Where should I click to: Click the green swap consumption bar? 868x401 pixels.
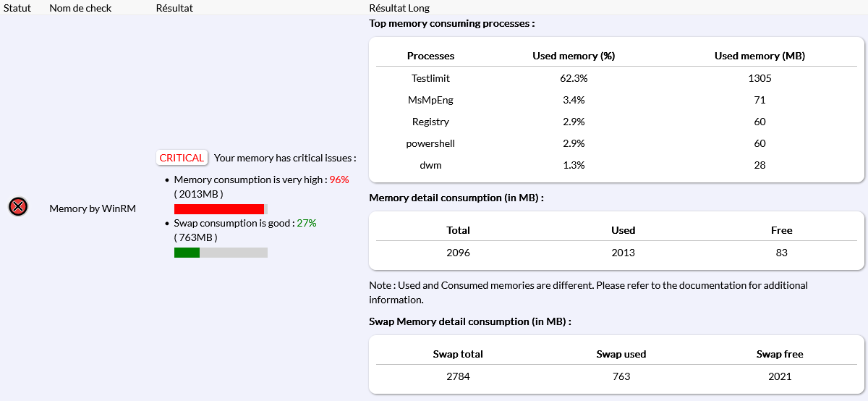click(x=187, y=253)
